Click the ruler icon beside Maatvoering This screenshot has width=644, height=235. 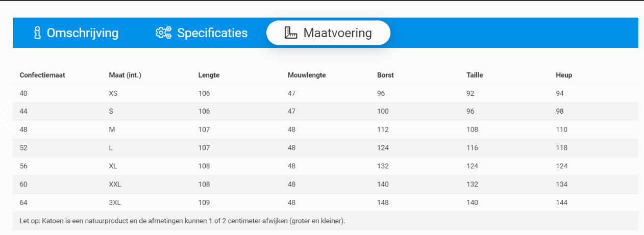click(291, 33)
